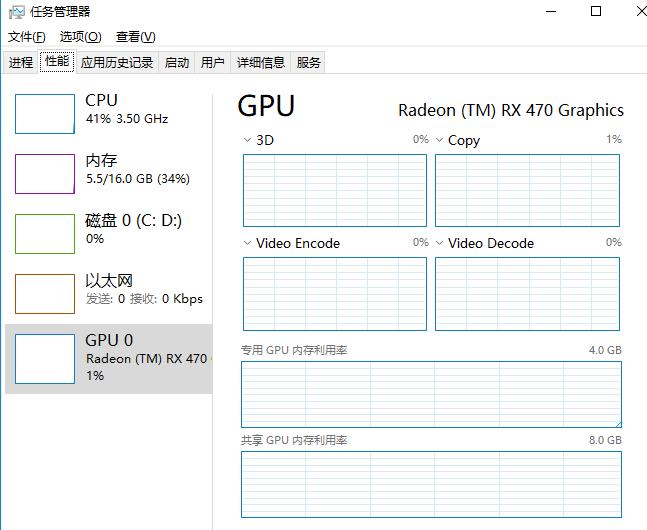
Task: Click the 专用 GPU 内存利用率 graph
Action: [x=431, y=394]
